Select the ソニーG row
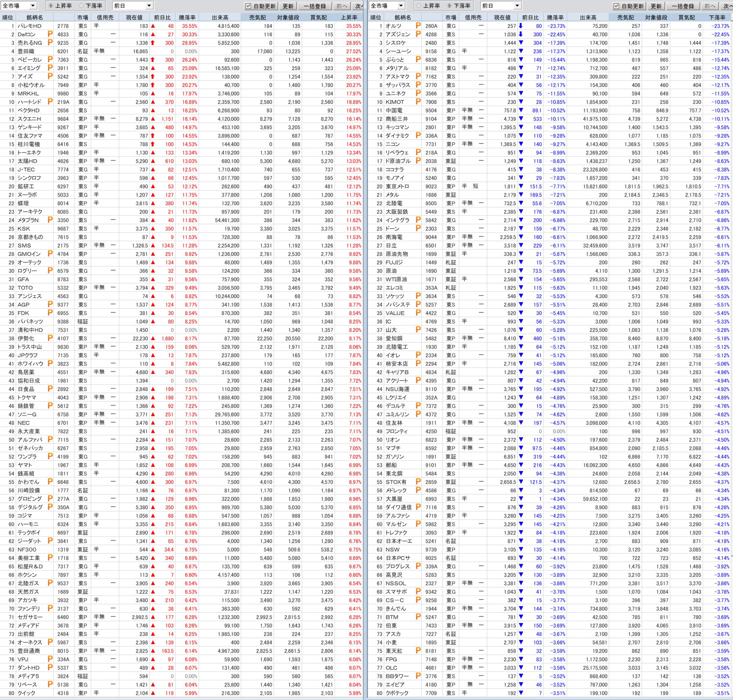The width and height of the screenshot is (733, 700). 182,414
